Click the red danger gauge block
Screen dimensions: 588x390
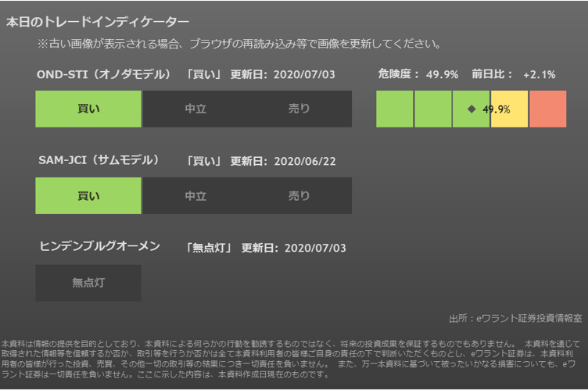click(547, 109)
